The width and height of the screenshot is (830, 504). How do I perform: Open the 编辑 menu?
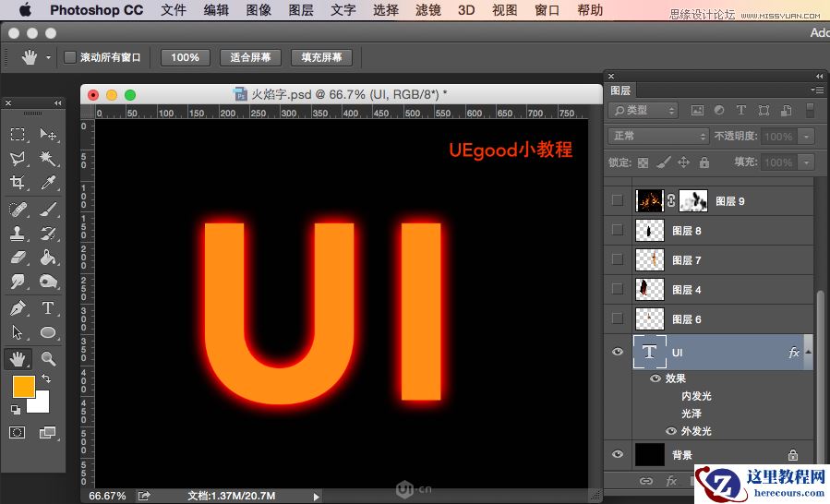pos(216,9)
